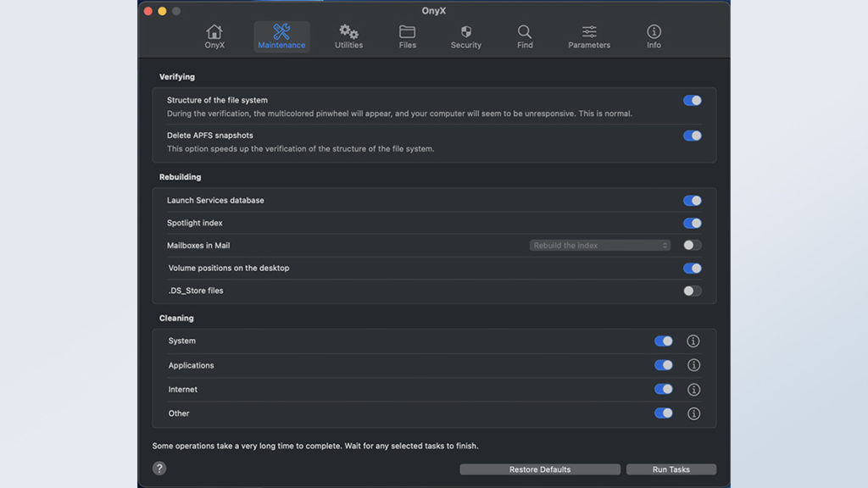Screen dimensions: 868x488
Task: Select the Utilities gears icon
Action: 348,32
